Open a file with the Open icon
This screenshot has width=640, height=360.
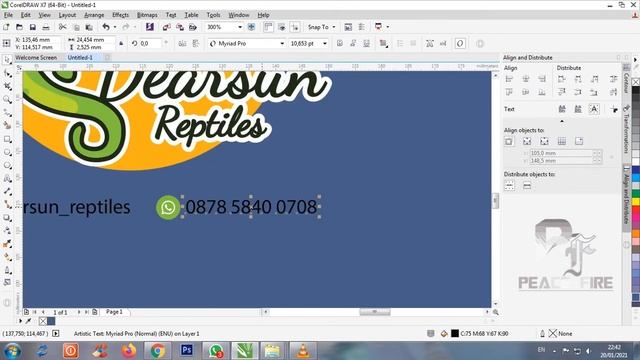19,27
